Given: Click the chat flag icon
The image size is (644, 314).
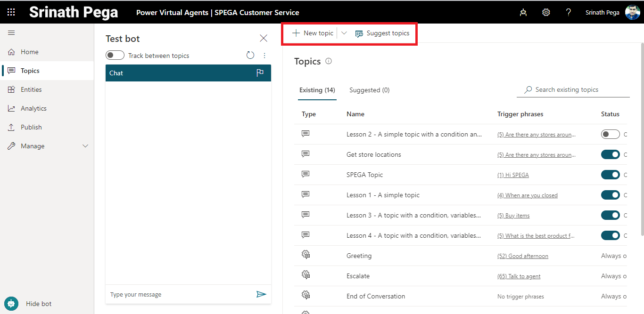Looking at the screenshot, I should coord(260,73).
